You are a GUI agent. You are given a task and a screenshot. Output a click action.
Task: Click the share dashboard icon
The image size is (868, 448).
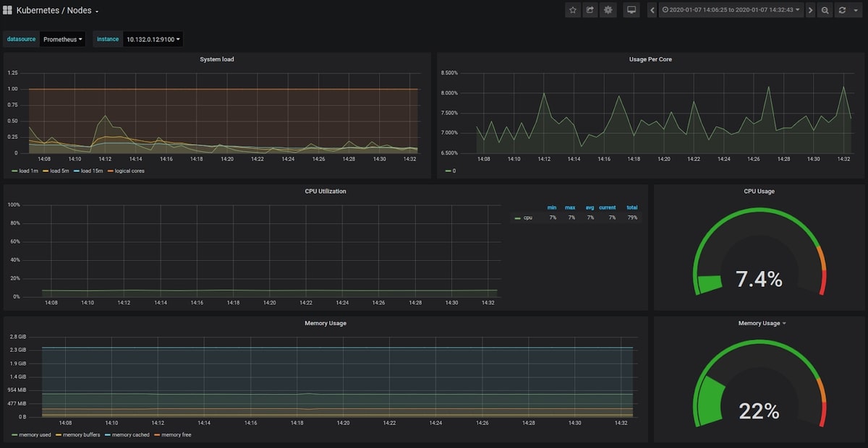tap(590, 10)
